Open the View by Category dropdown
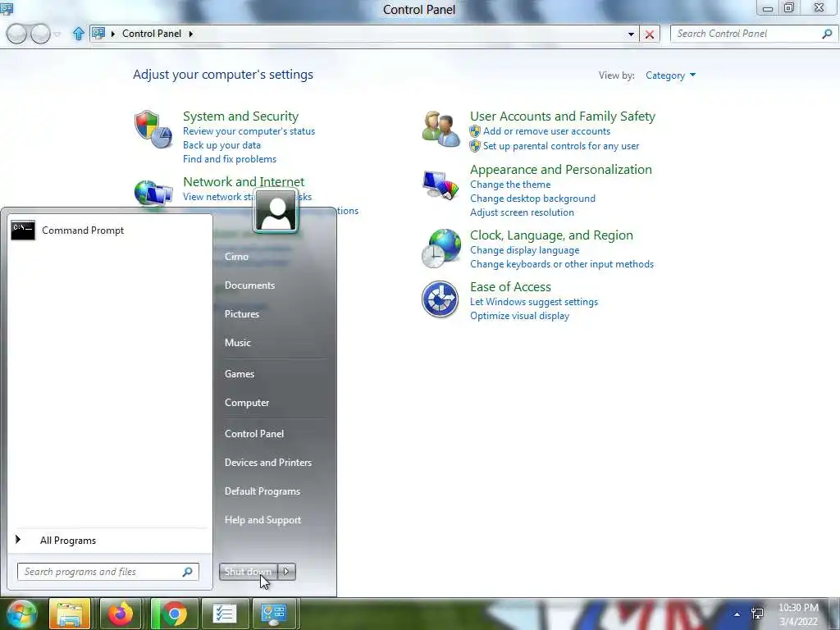840x630 pixels. [x=670, y=75]
